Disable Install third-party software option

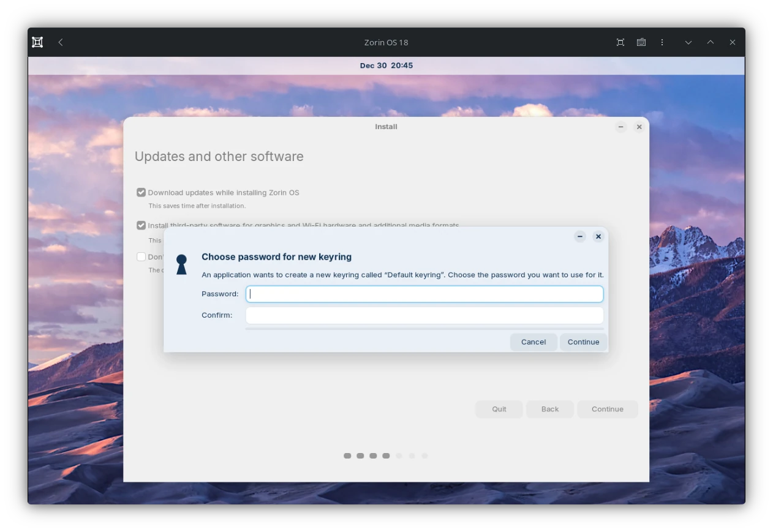pos(141,225)
